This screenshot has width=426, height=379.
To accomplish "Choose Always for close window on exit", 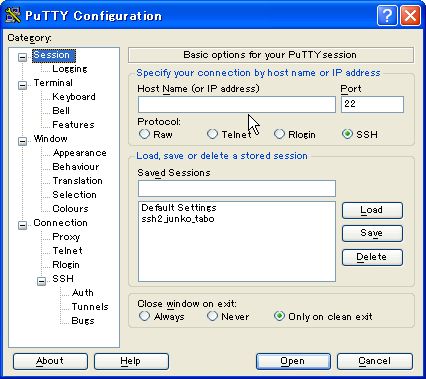I will pos(144,316).
